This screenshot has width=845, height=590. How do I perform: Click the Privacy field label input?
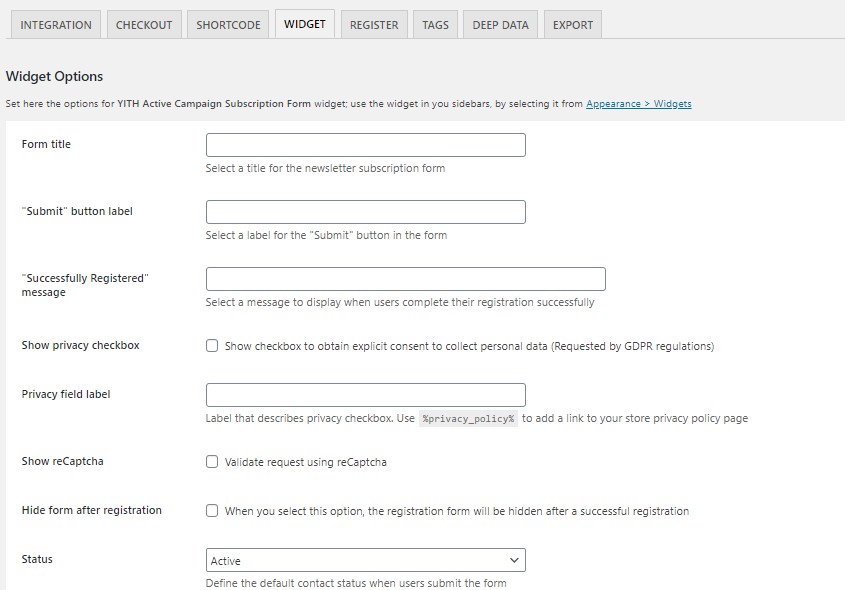tap(365, 395)
